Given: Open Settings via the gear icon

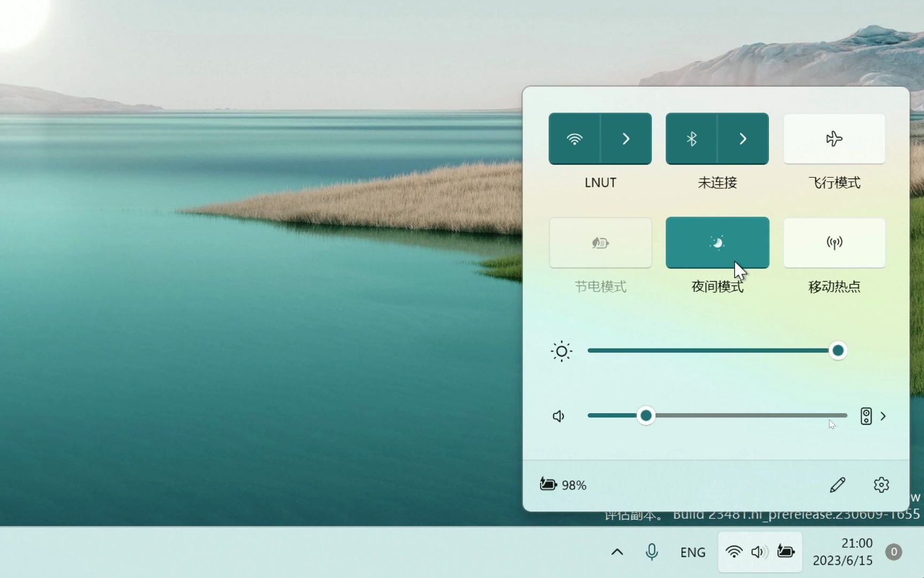Looking at the screenshot, I should point(881,485).
